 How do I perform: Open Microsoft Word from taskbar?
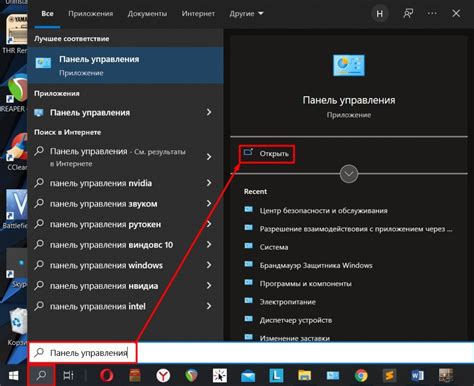(417, 376)
